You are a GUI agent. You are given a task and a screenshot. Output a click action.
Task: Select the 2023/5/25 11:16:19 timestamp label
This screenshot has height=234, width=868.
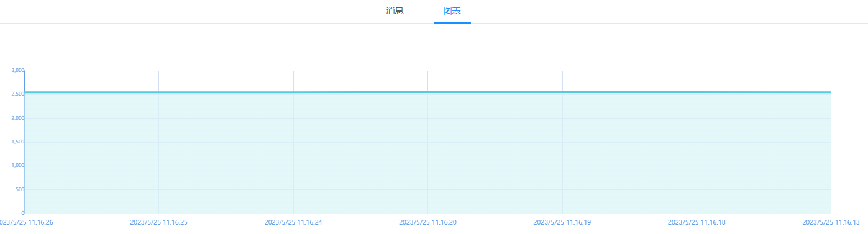(562, 222)
